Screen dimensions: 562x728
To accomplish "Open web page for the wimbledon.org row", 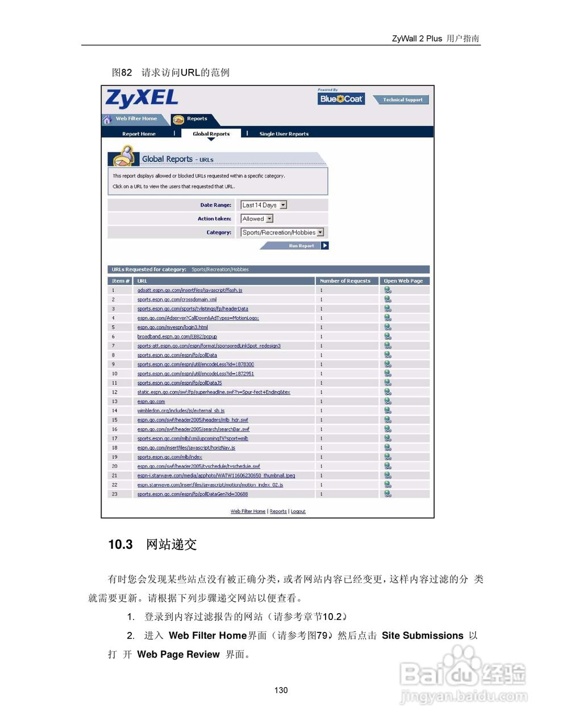I will pos(388,411).
